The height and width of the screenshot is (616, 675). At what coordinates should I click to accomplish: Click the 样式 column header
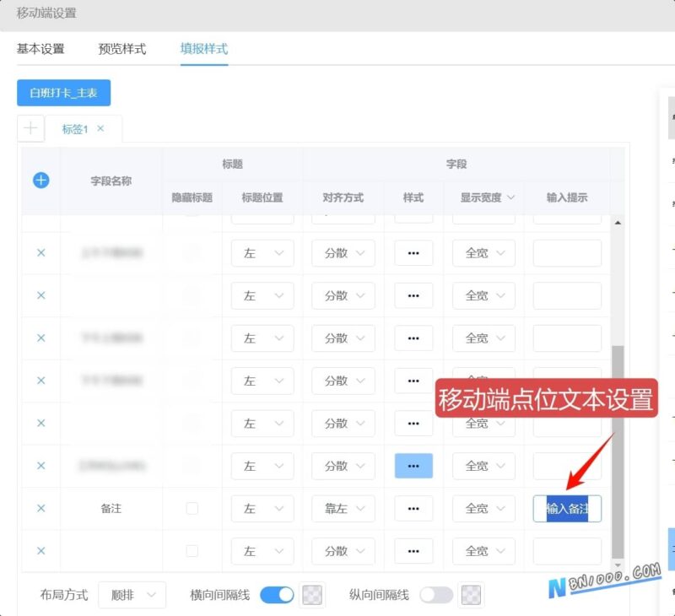coord(413,197)
